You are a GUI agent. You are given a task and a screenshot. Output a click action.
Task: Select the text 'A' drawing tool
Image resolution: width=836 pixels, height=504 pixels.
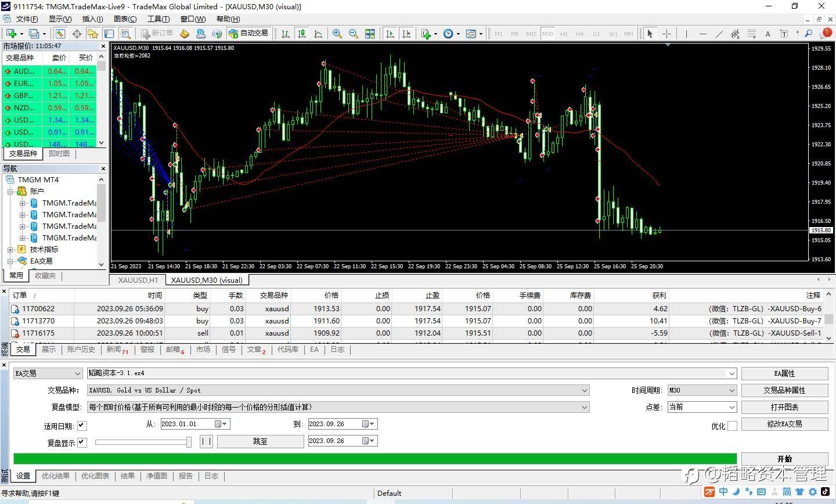click(767, 34)
